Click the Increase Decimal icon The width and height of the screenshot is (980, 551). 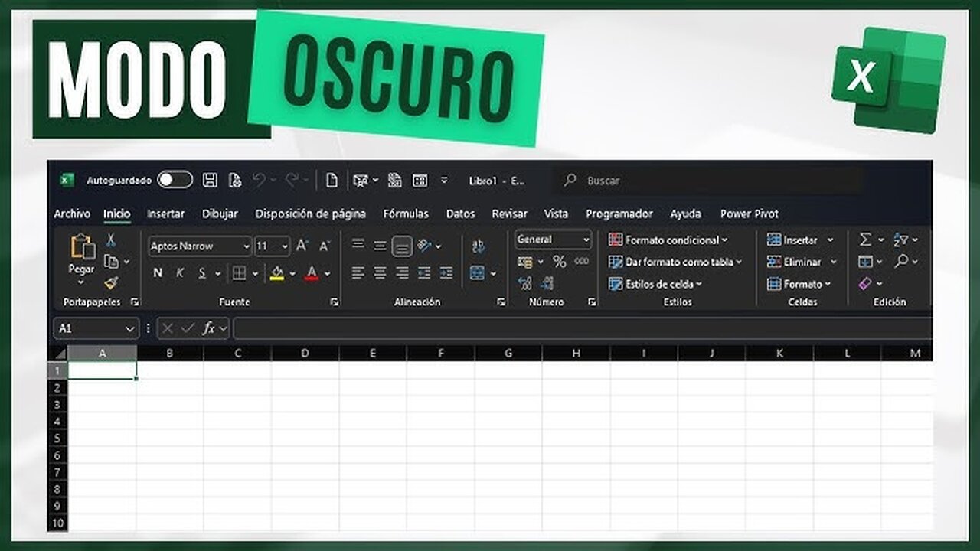coord(525,283)
